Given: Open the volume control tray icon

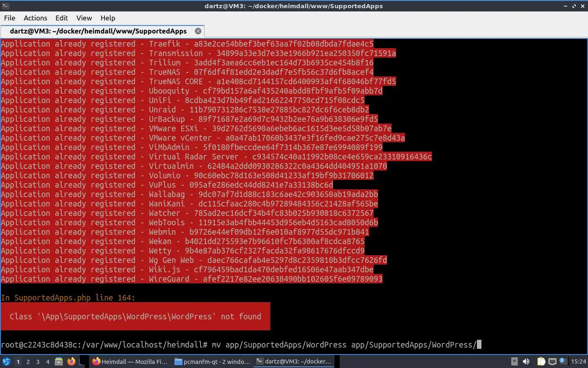Looking at the screenshot, I should click(x=526, y=361).
